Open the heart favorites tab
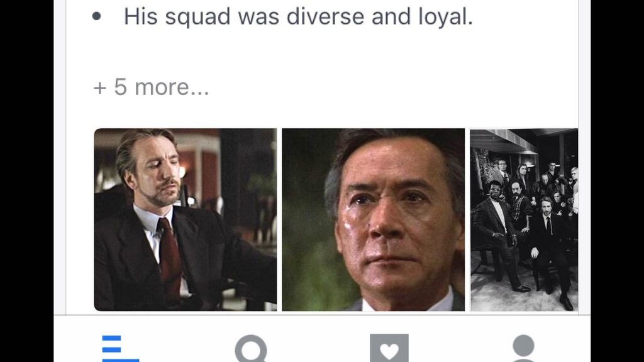Image resolution: width=644 pixels, height=362 pixels. tap(389, 348)
